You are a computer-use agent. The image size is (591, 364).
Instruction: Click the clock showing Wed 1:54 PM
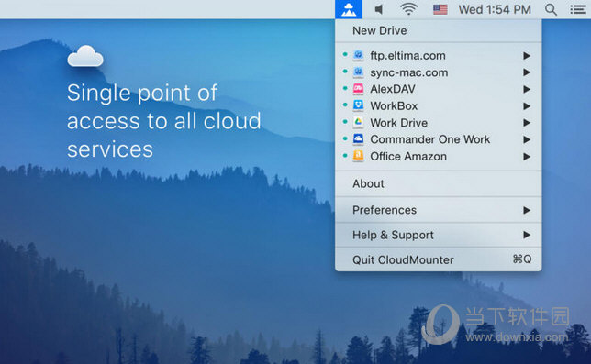495,9
